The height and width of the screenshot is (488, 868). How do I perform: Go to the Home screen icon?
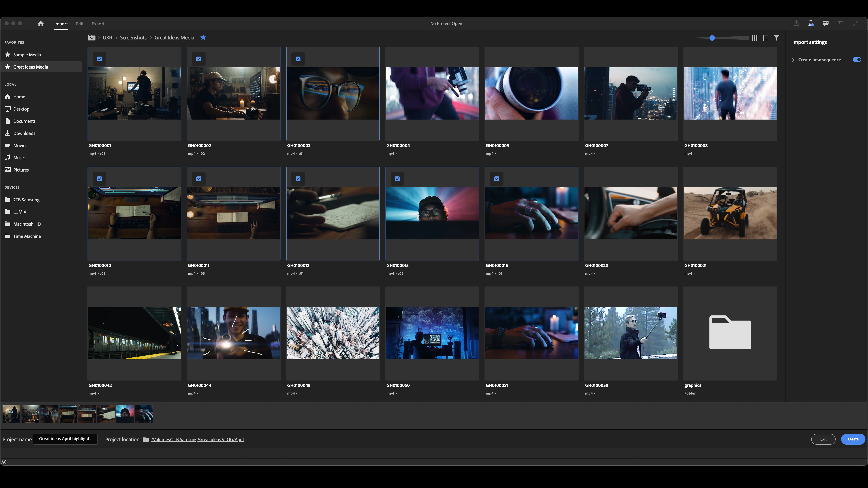(x=41, y=24)
